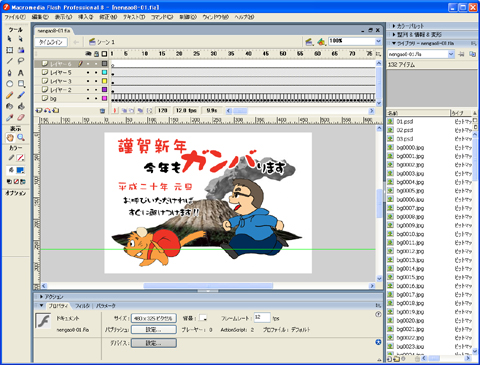Image resolution: width=480 pixels, height=365 pixels.
Task: Click the frame rate input field
Action: click(x=262, y=317)
